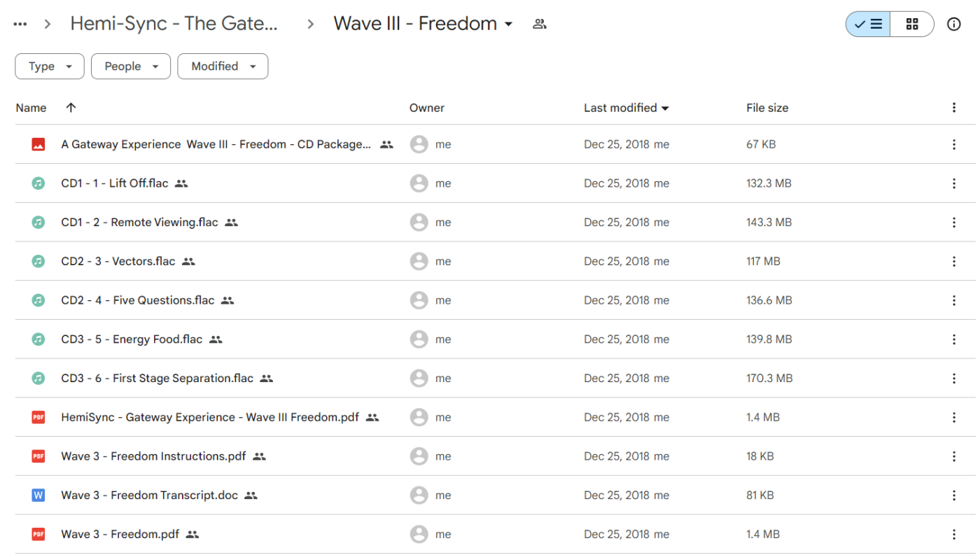Select Wave 3 - Freedom Instructions.pdf file
The image size is (980, 555).
(x=153, y=456)
